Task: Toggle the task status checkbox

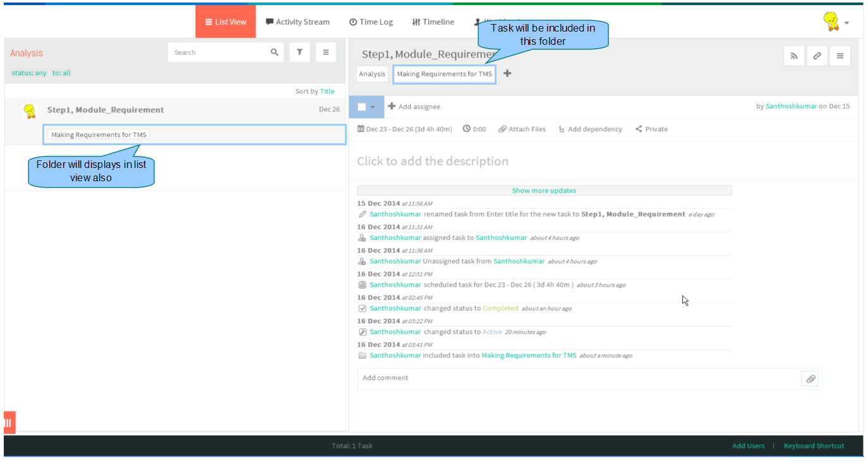Action: point(362,107)
